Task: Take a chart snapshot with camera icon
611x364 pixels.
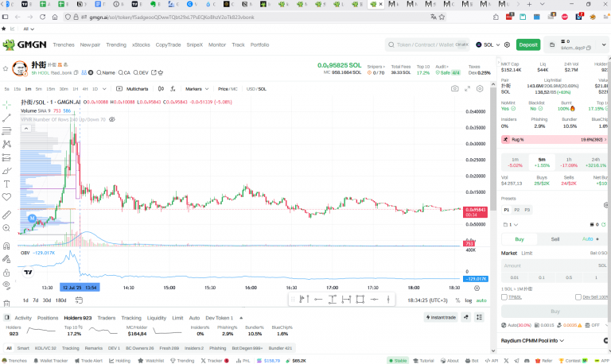Action: coord(455,89)
